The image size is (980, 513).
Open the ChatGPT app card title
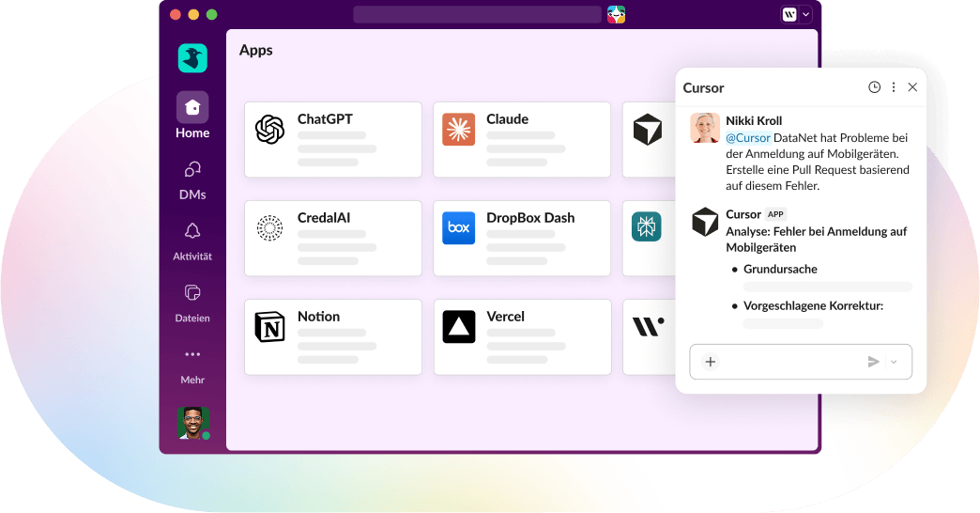(325, 119)
